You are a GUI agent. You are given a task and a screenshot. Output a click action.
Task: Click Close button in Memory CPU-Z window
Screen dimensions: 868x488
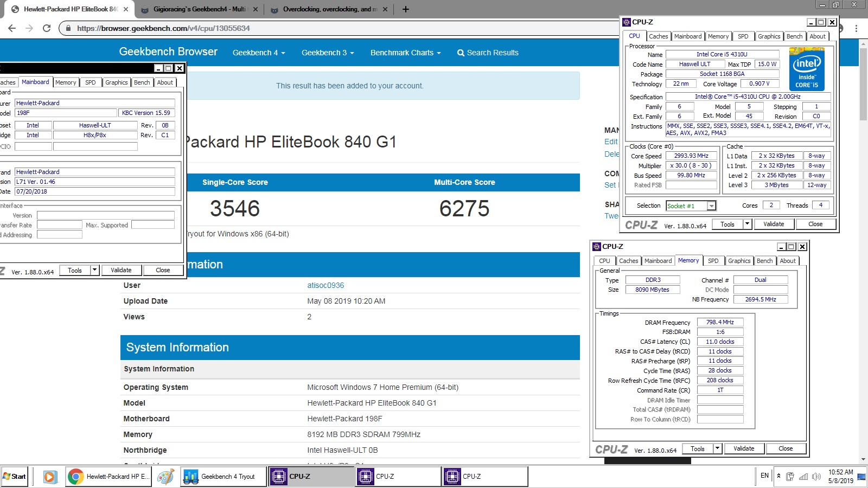(786, 448)
